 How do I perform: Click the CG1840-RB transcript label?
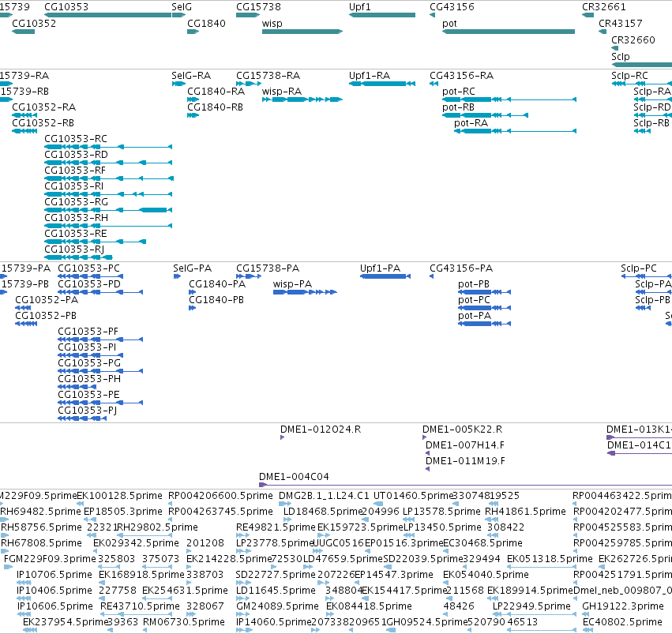pyautogui.click(x=215, y=107)
